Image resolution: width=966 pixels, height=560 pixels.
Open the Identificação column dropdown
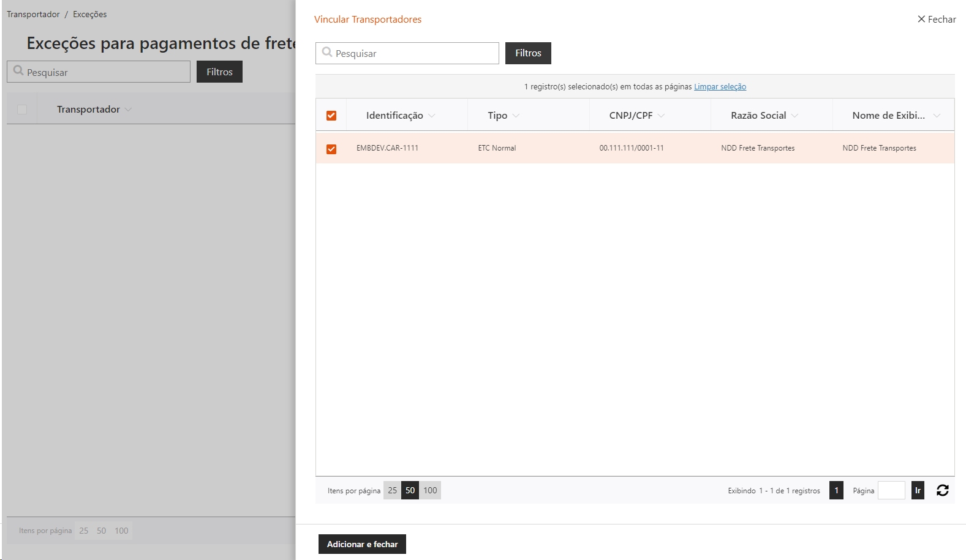(x=432, y=116)
